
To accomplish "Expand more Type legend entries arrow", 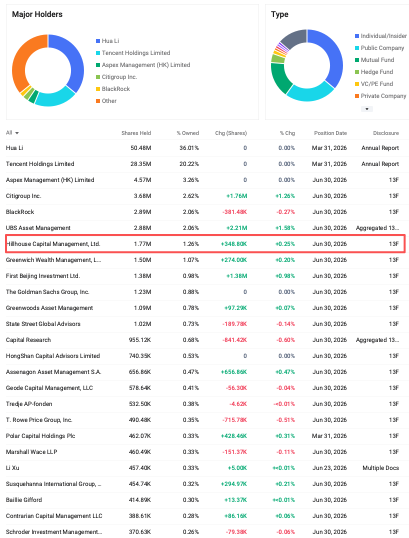I will (367, 109).
